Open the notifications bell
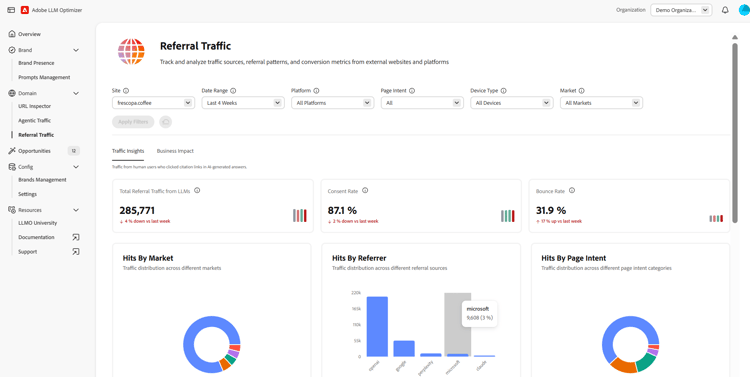 (x=725, y=10)
